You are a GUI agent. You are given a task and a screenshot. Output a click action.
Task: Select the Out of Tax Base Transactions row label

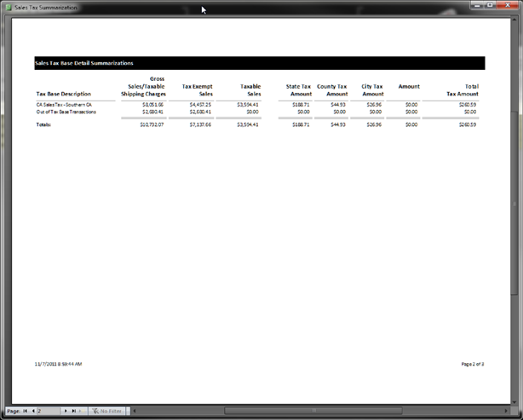point(66,112)
